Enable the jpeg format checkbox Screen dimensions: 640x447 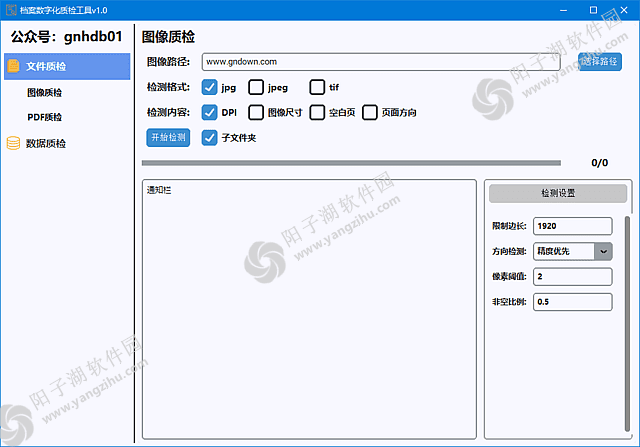(x=256, y=87)
